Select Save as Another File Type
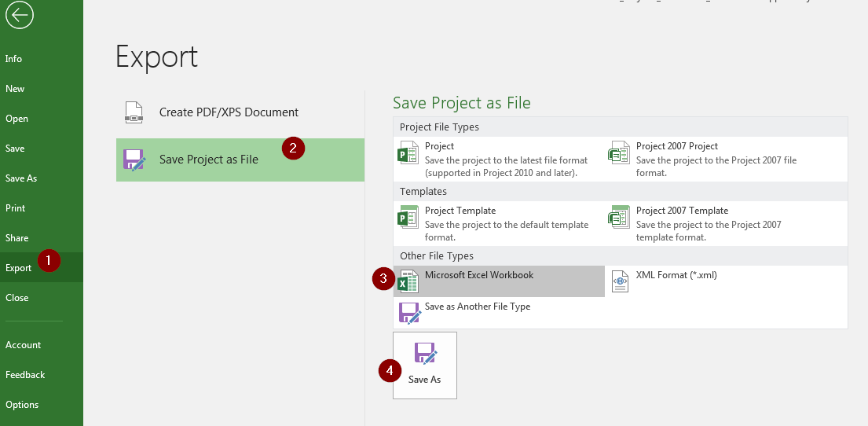This screenshot has height=426, width=868. pyautogui.click(x=499, y=313)
